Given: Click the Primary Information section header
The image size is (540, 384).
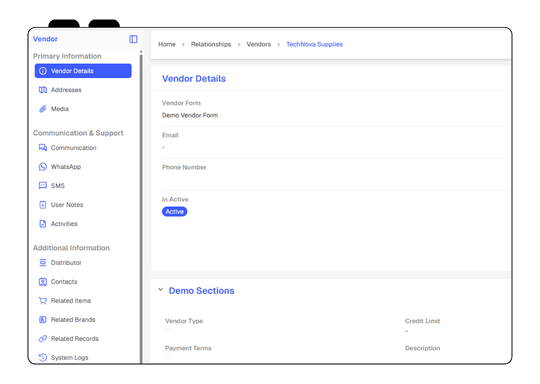Looking at the screenshot, I should pyautogui.click(x=67, y=56).
